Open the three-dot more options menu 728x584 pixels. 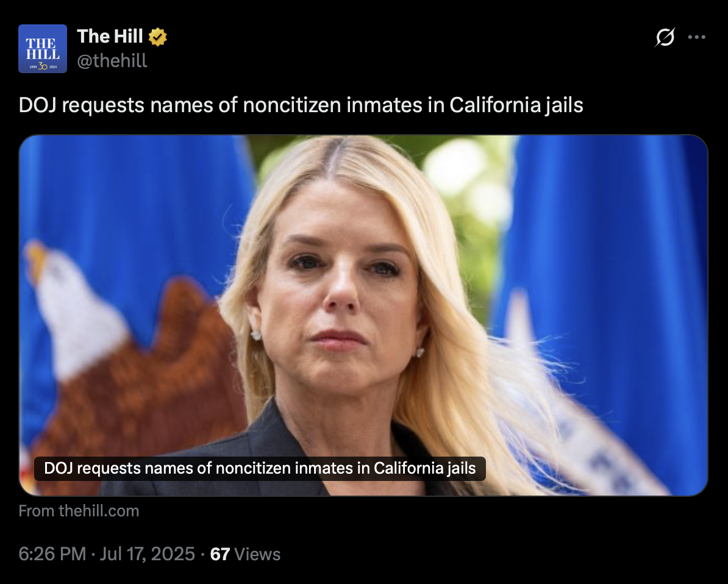point(696,37)
